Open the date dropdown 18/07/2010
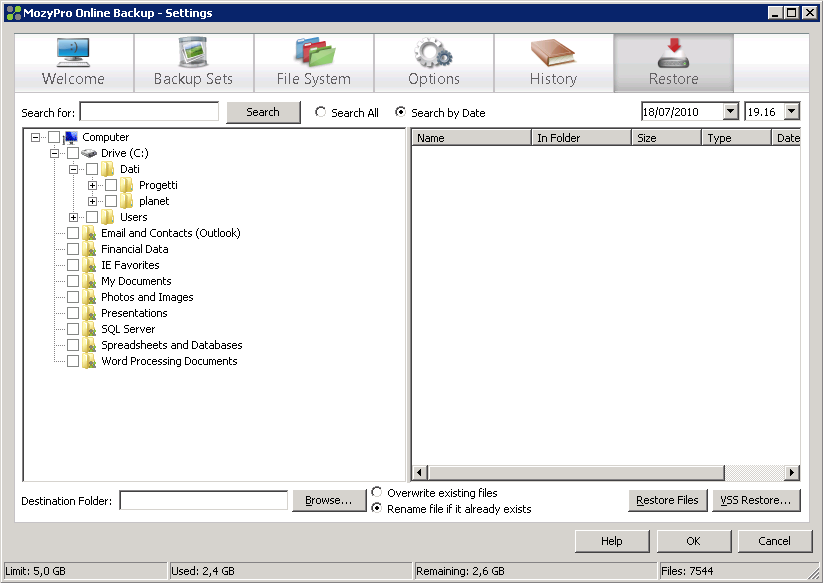Screen dimensions: 823x583 tap(731, 111)
